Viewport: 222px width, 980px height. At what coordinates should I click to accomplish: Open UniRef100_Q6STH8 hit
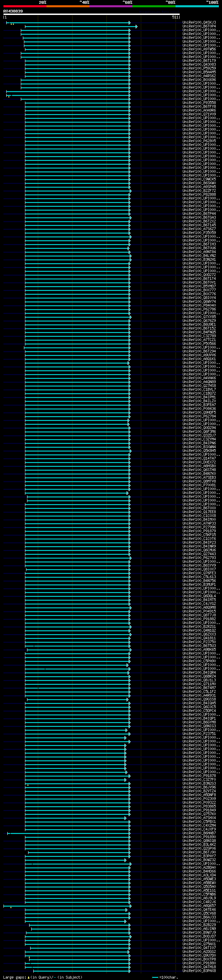(199, 470)
